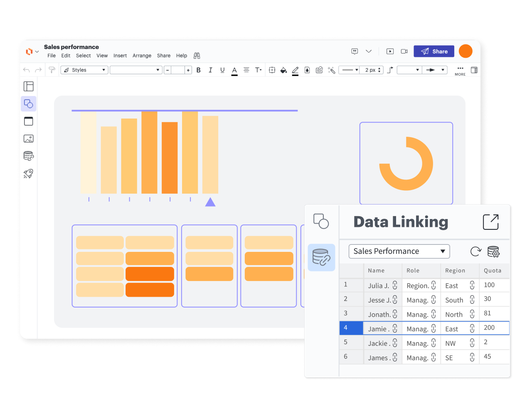Click the MORE toolbar button

[x=460, y=71]
